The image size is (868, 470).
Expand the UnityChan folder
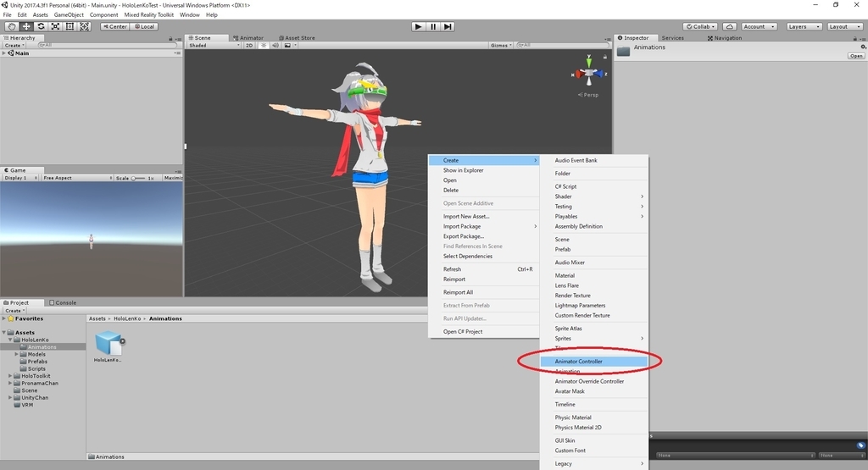[10, 397]
